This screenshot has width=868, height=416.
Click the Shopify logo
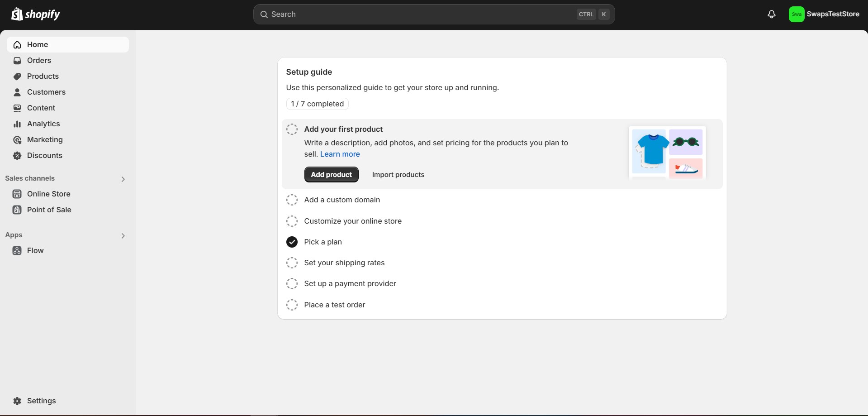click(35, 14)
